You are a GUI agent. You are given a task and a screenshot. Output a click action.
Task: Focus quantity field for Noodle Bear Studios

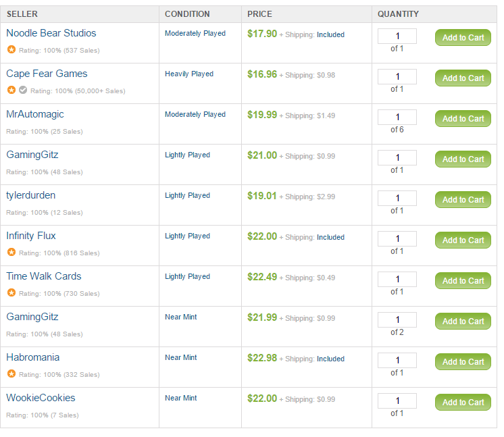397,36
